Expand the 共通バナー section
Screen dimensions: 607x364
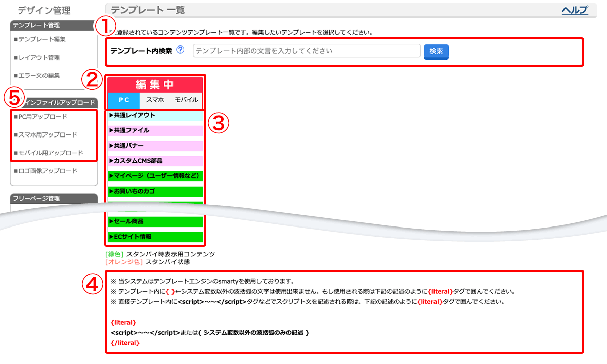pos(155,146)
